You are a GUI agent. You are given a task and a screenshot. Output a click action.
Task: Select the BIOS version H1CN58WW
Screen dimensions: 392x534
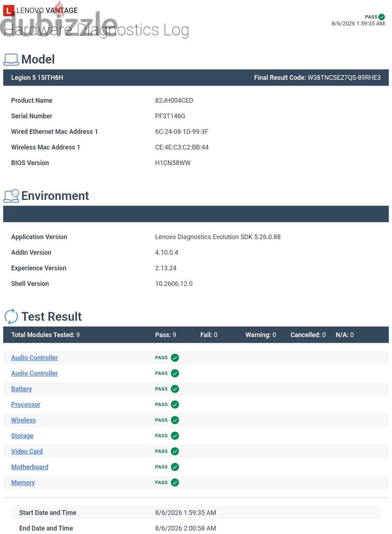[x=172, y=163]
